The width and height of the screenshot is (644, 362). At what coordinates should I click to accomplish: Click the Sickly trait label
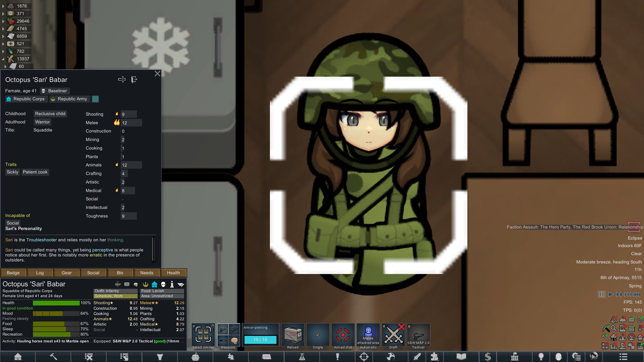(x=12, y=172)
